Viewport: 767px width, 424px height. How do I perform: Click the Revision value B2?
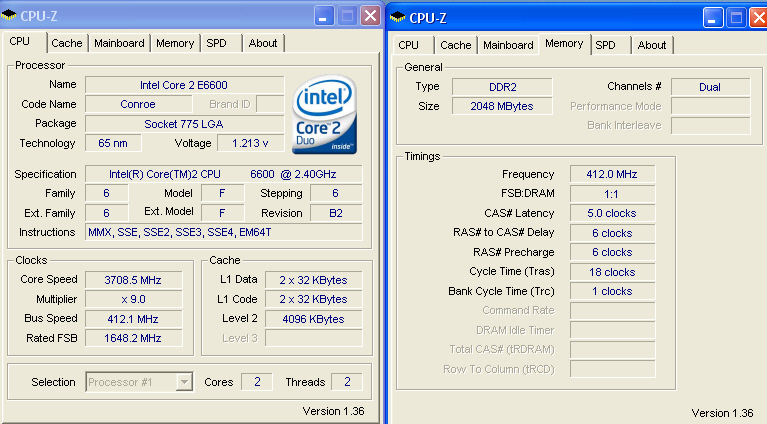pyautogui.click(x=336, y=213)
